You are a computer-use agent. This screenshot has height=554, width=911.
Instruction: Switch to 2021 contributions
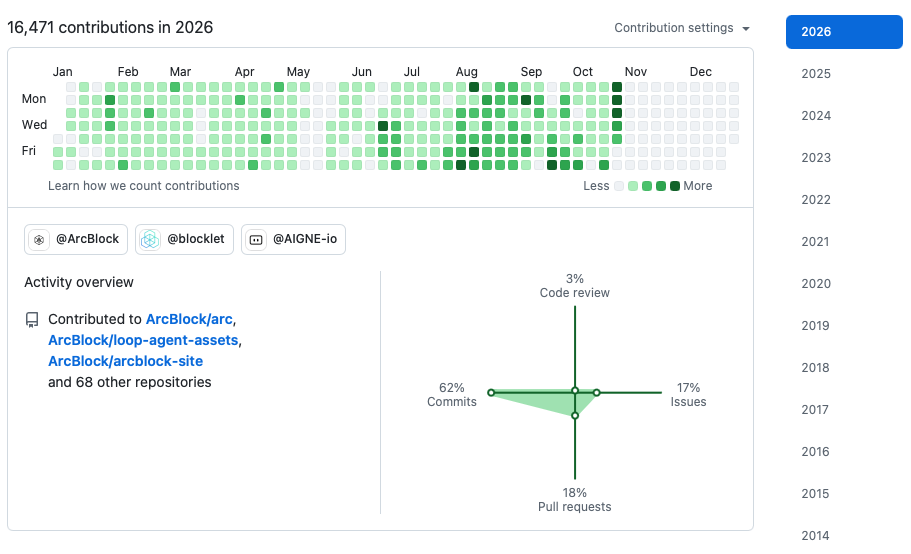pos(816,242)
